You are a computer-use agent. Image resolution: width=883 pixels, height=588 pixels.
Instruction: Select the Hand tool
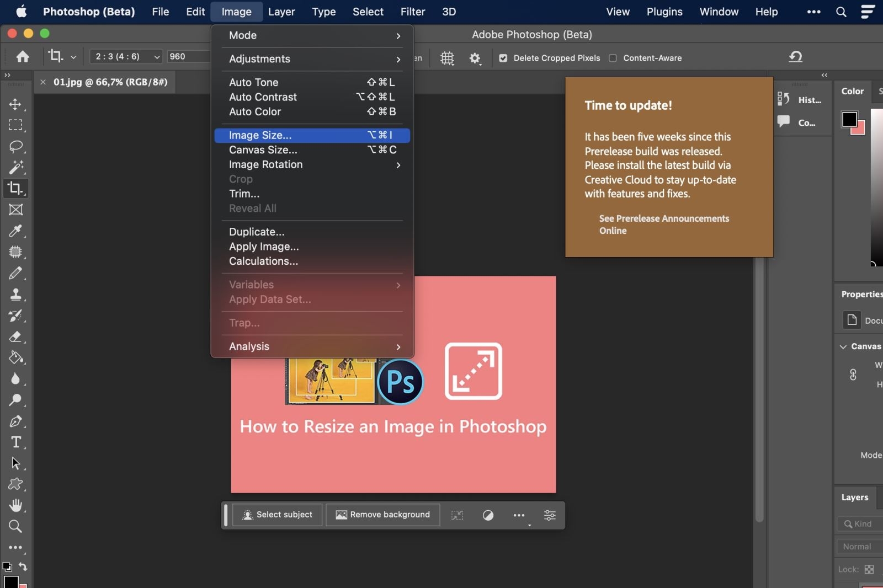15,505
